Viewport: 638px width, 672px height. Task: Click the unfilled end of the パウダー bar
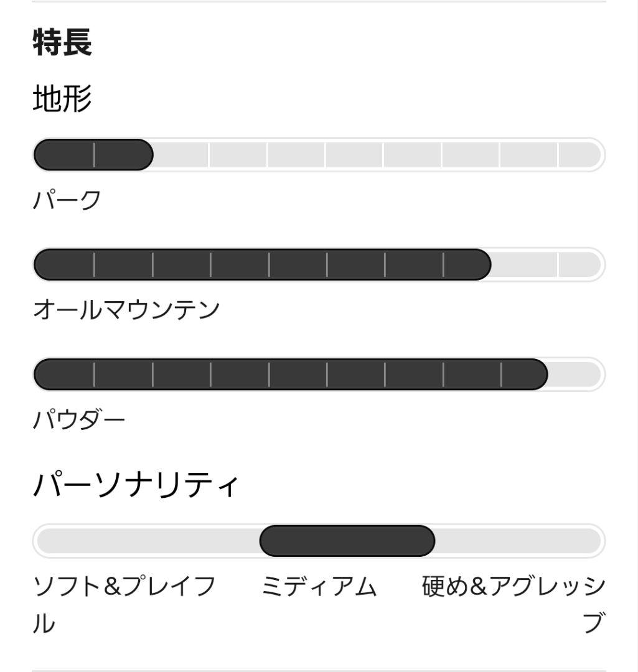(574, 375)
